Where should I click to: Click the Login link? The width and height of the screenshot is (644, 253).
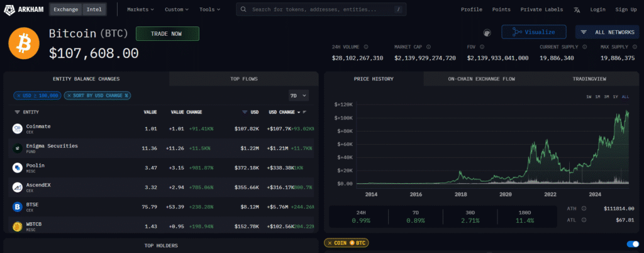pos(597,9)
